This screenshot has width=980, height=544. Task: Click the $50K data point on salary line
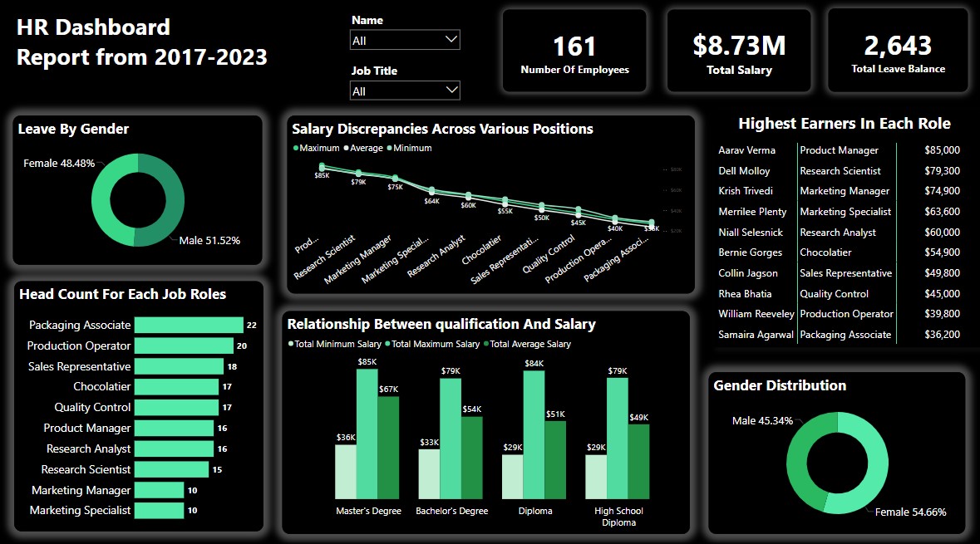pyautogui.click(x=542, y=206)
